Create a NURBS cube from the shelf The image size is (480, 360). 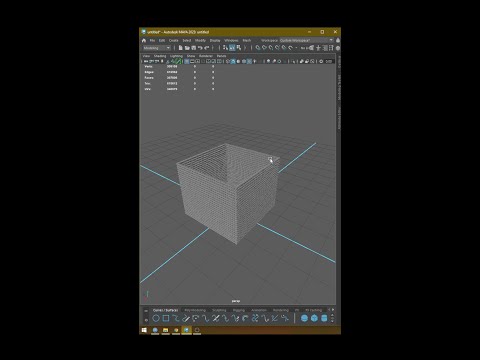pos(314,318)
